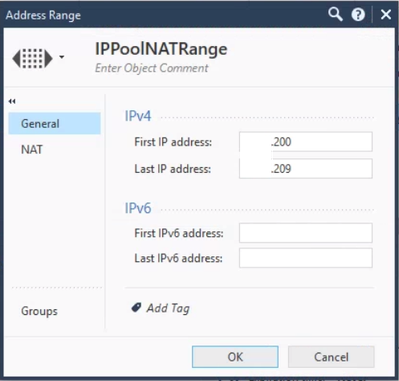Open the object icon dropdown arrow
The width and height of the screenshot is (399, 381).
click(x=62, y=57)
